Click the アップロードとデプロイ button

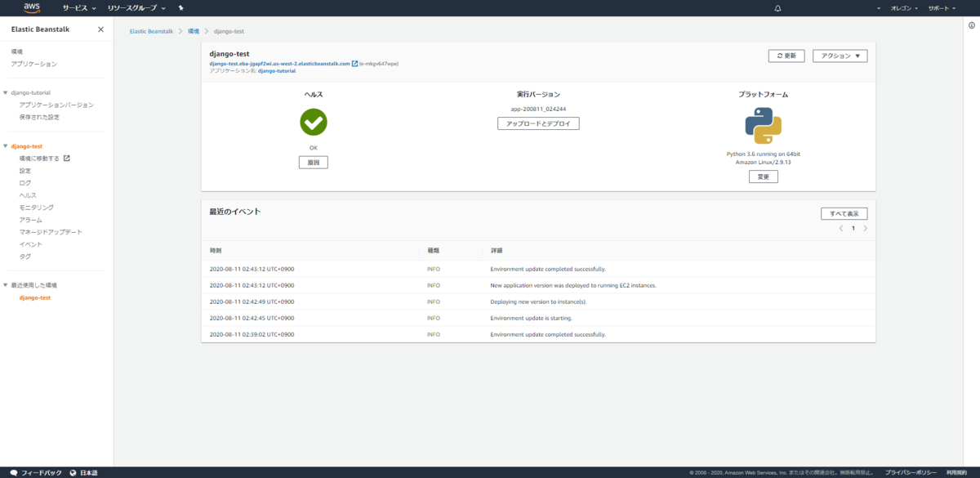[x=538, y=123]
